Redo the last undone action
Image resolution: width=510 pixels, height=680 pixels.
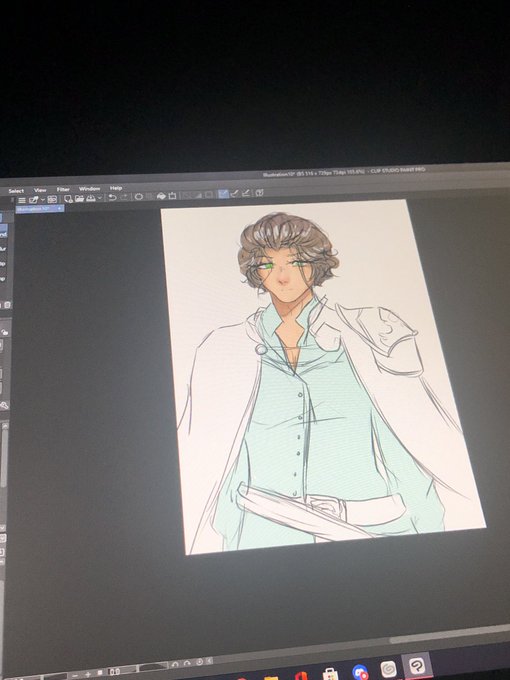point(124,197)
